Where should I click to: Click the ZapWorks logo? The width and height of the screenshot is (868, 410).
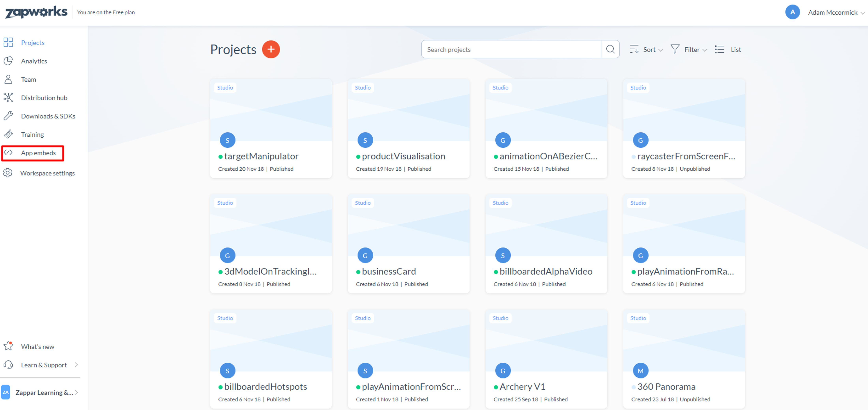point(36,12)
